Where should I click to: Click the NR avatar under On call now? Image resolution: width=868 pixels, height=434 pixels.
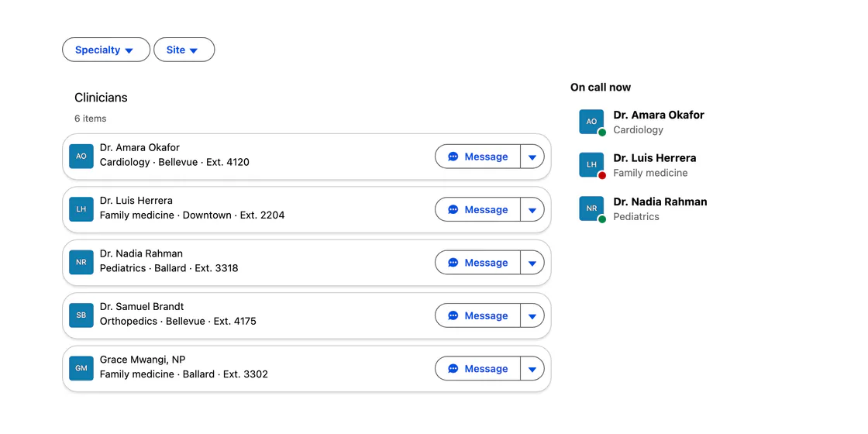pos(592,208)
